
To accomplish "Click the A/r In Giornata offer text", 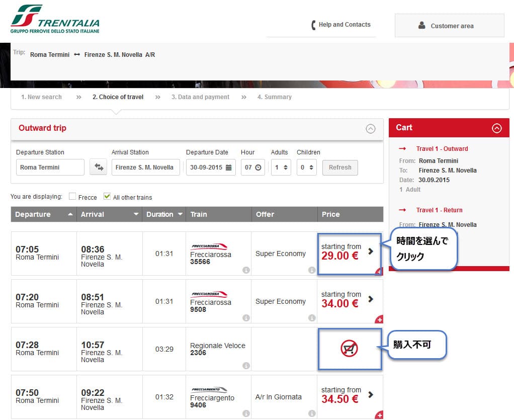I will 278,397.
